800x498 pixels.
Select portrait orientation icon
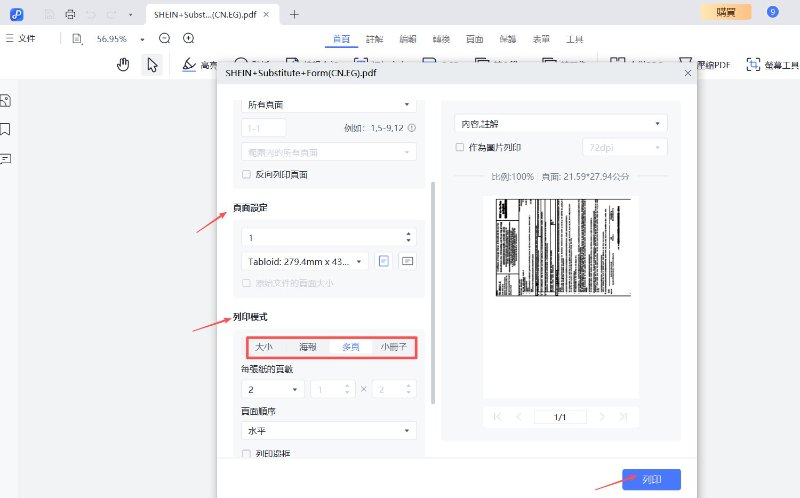point(384,261)
